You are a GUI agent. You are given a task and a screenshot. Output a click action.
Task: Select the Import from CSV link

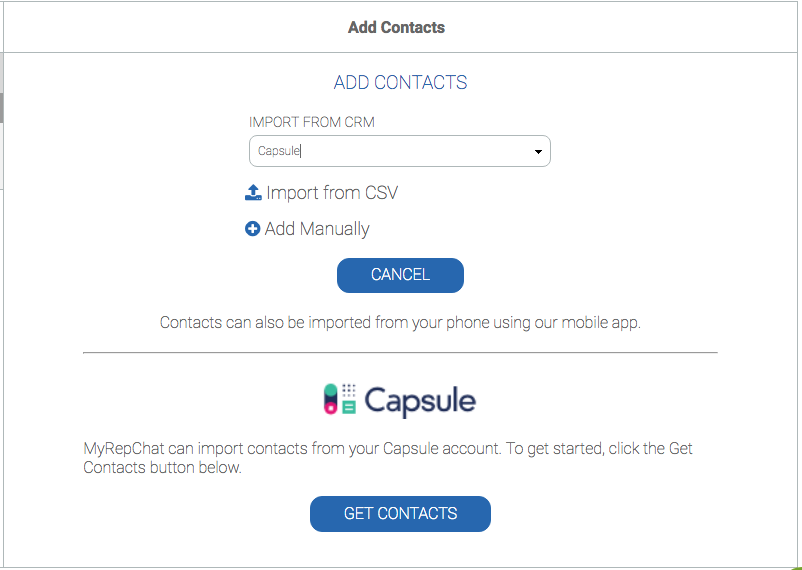[x=332, y=193]
